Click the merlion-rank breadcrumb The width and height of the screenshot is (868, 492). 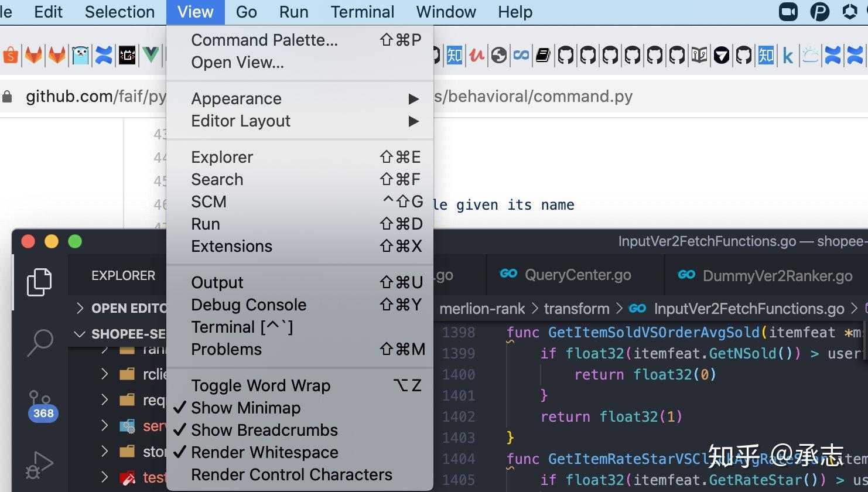tap(482, 309)
